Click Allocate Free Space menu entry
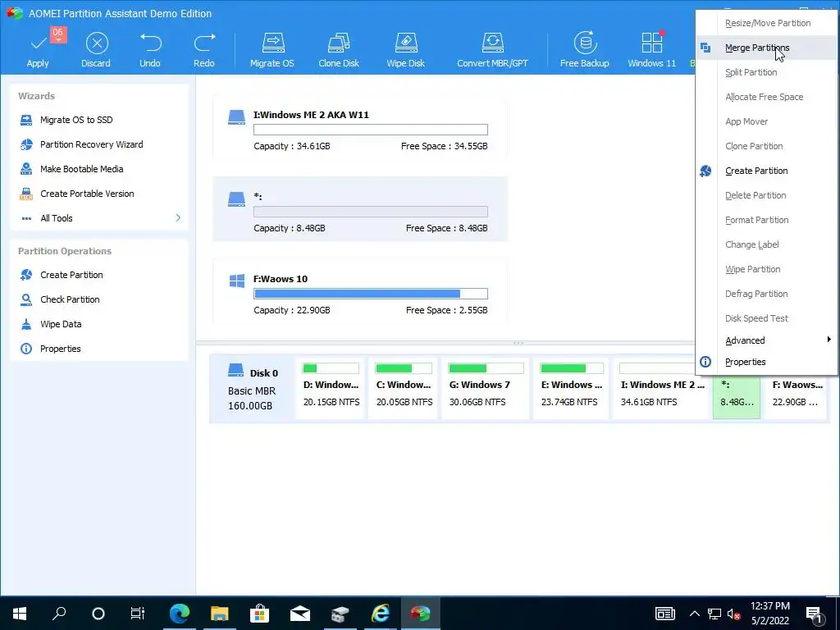The width and height of the screenshot is (840, 630). tap(766, 97)
